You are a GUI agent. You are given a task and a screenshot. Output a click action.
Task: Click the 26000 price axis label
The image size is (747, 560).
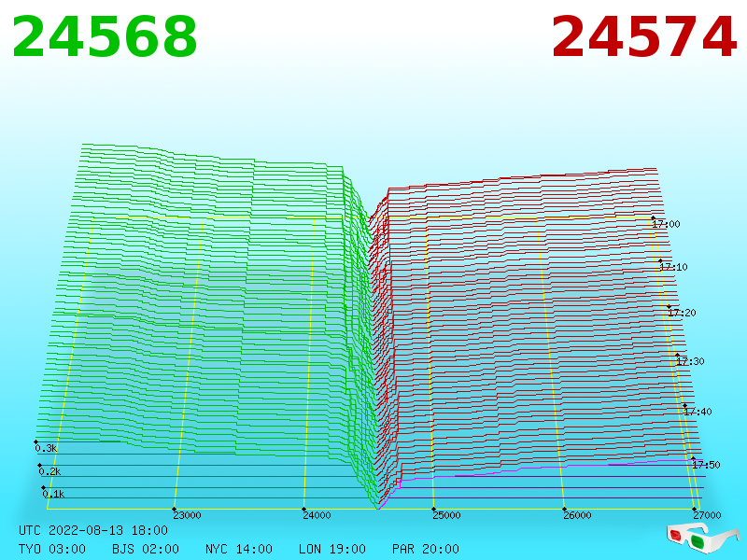point(577,515)
